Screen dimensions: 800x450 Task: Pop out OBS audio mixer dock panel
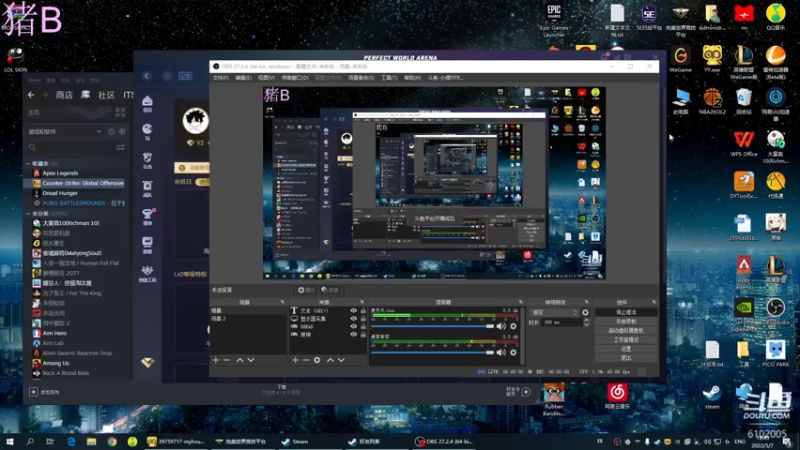point(520,302)
